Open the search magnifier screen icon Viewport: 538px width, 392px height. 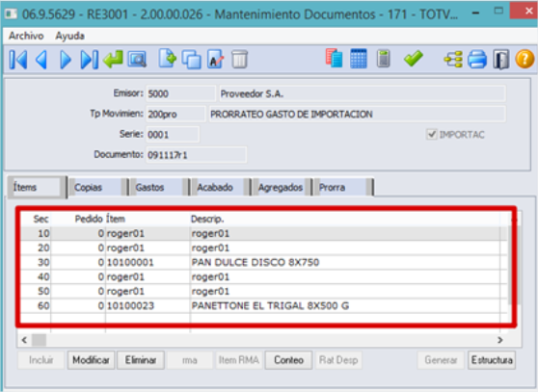click(x=137, y=60)
